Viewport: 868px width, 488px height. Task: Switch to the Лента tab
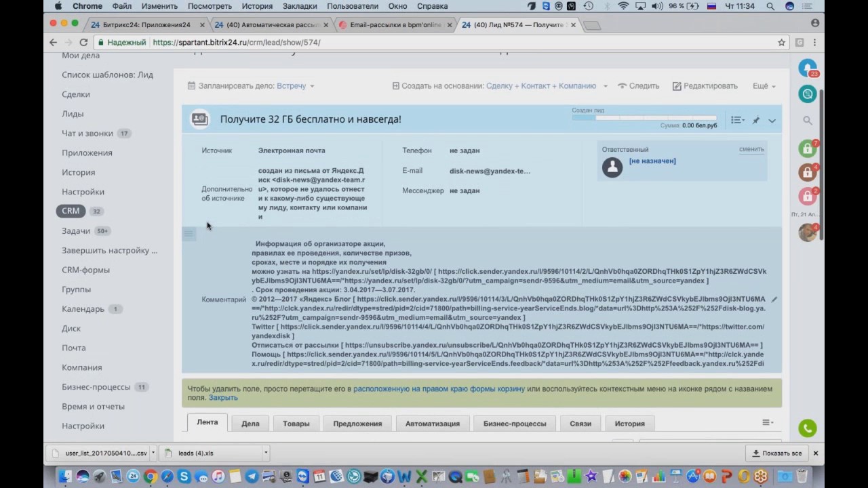(x=208, y=422)
